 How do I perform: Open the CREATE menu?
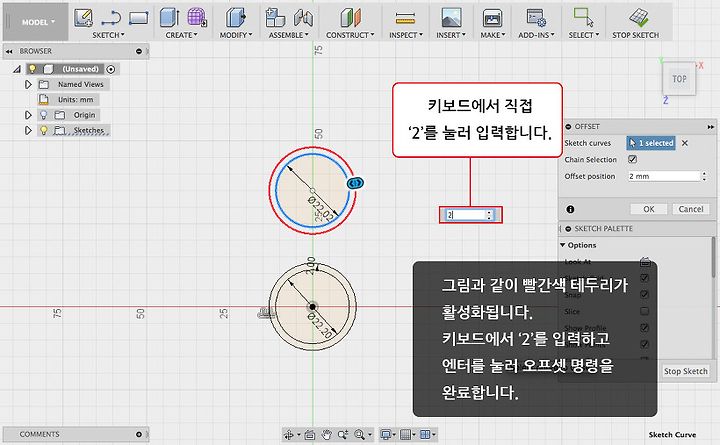click(181, 35)
